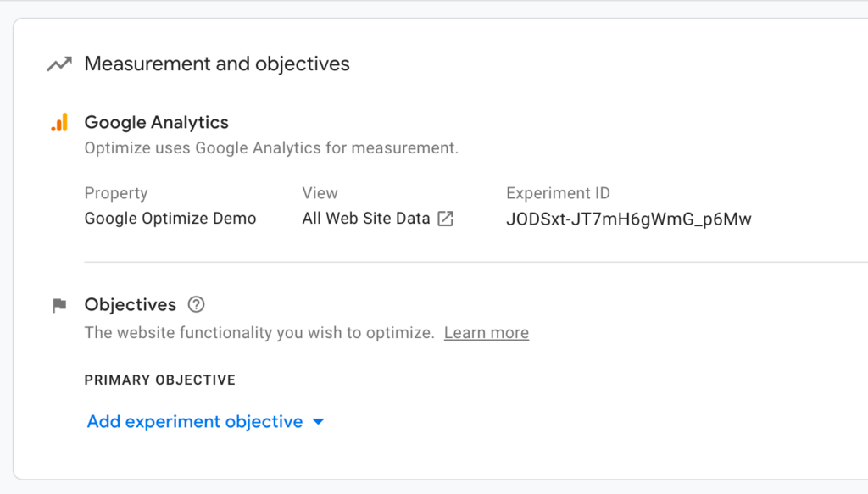Open the external link icon next to All Web Site Data
The image size is (868, 494).
pyautogui.click(x=445, y=219)
